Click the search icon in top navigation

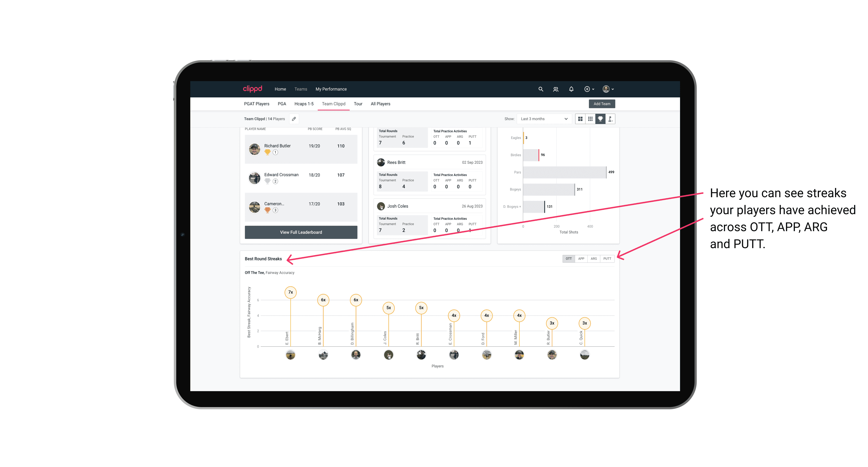[x=540, y=90]
